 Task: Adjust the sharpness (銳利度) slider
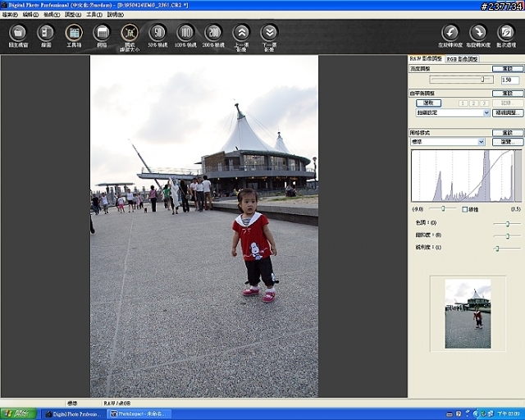tap(507, 249)
